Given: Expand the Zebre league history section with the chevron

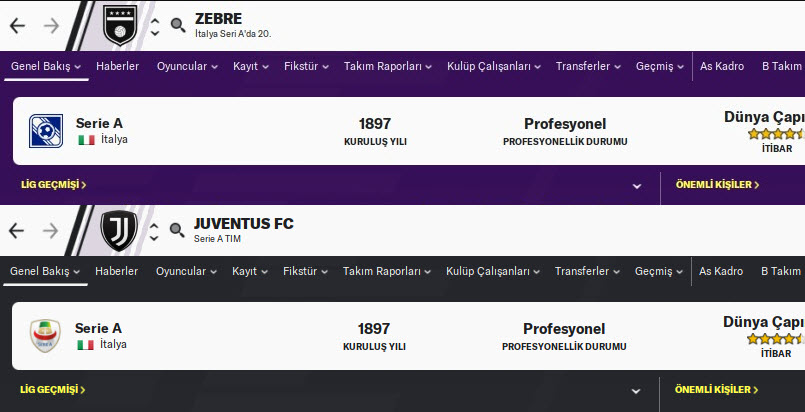Looking at the screenshot, I should (636, 185).
